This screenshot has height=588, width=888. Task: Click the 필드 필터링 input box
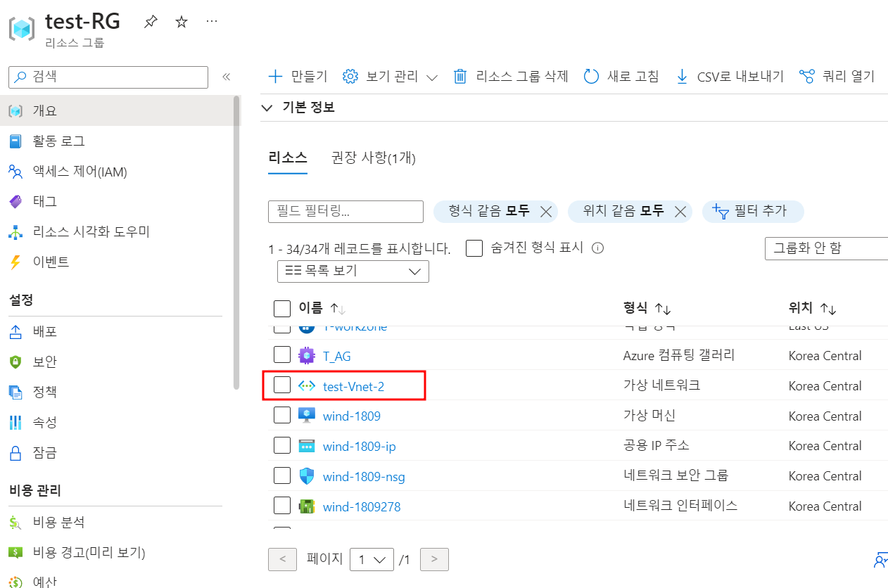pyautogui.click(x=345, y=212)
